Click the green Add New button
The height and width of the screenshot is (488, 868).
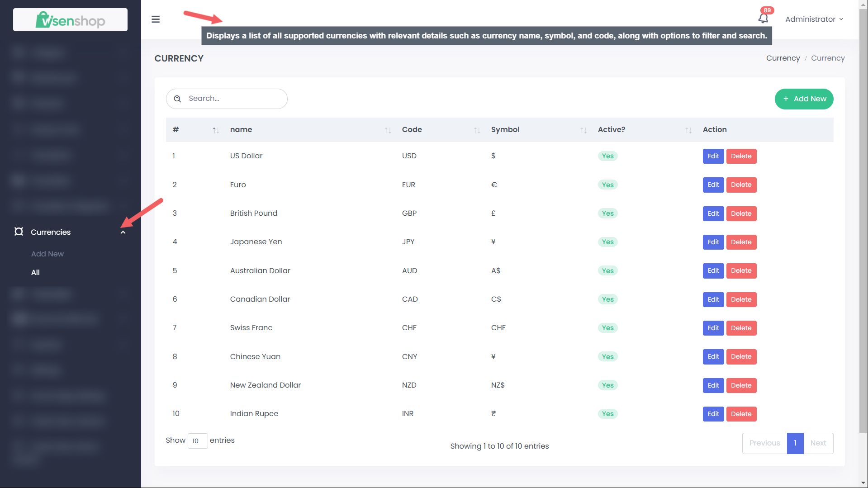coord(804,99)
